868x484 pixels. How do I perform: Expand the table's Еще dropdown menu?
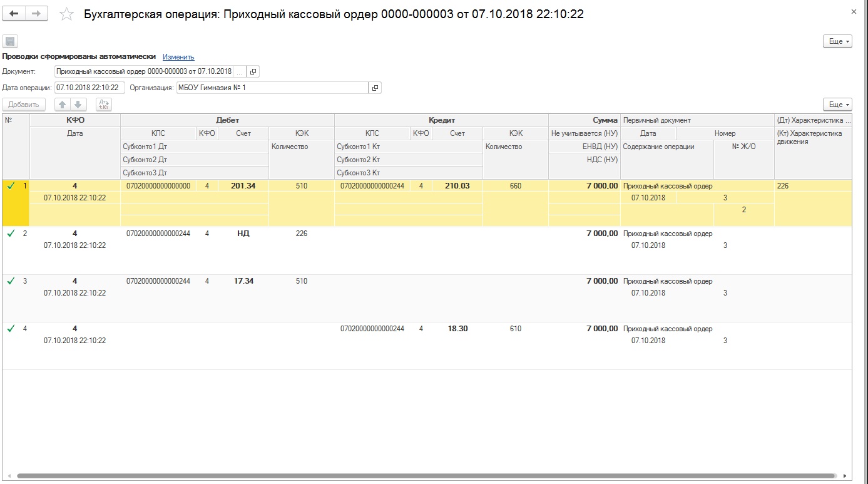837,105
